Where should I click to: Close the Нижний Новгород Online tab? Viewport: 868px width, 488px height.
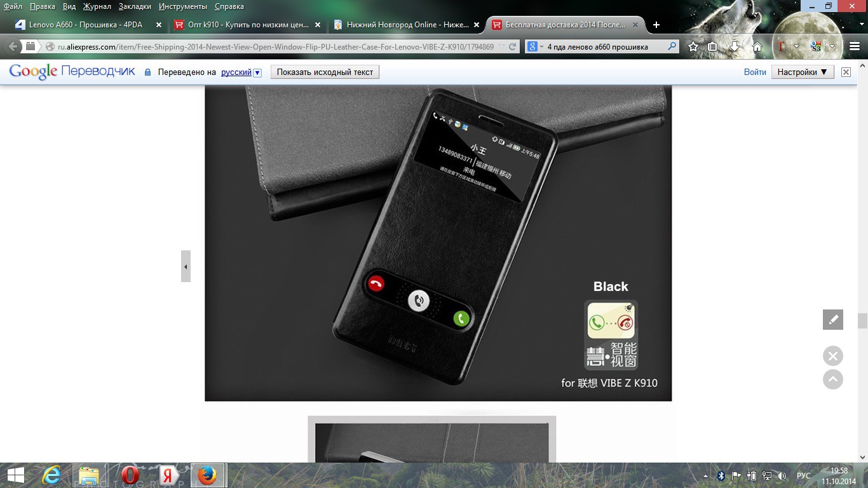point(477,25)
